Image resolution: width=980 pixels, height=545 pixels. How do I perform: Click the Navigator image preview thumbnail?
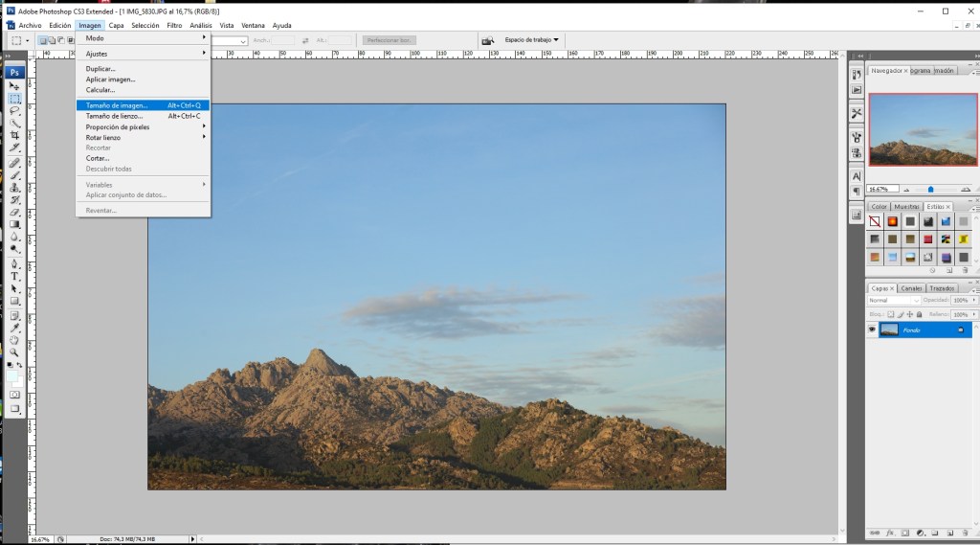(x=923, y=129)
